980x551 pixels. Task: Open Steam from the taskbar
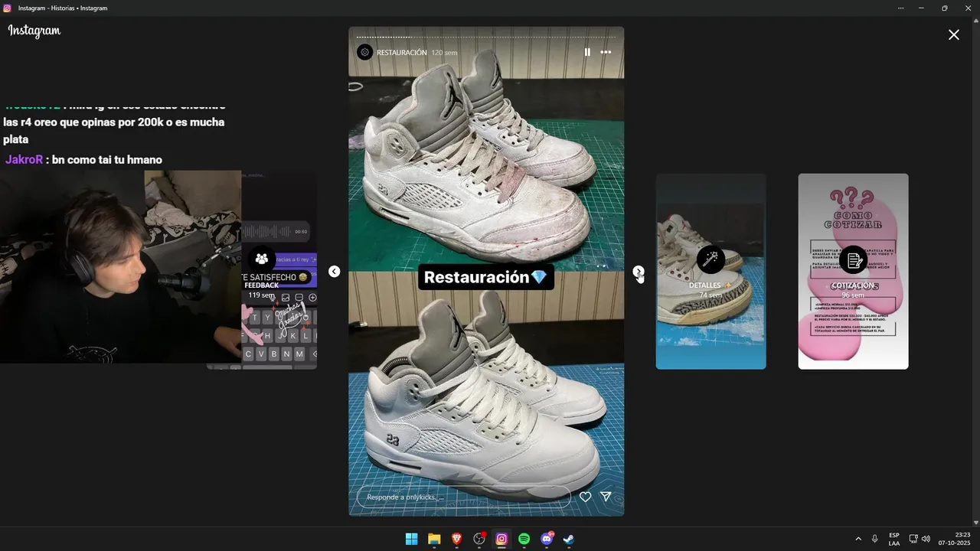tap(569, 539)
